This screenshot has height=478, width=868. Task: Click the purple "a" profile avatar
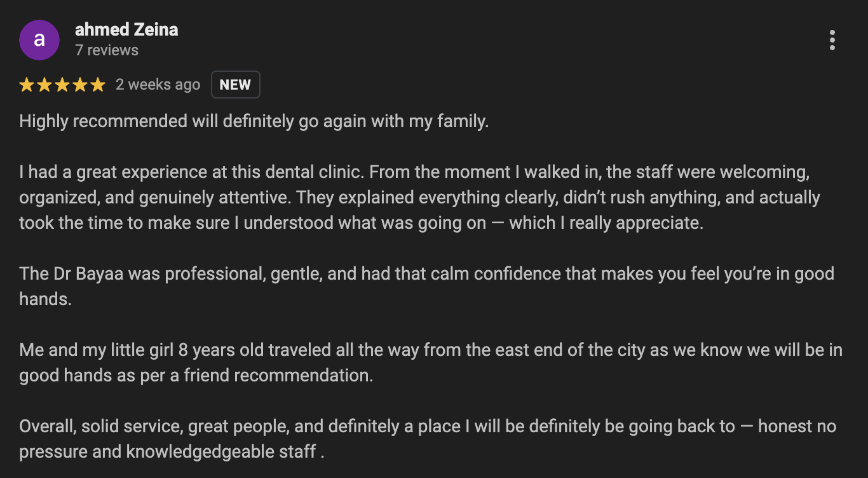point(39,40)
